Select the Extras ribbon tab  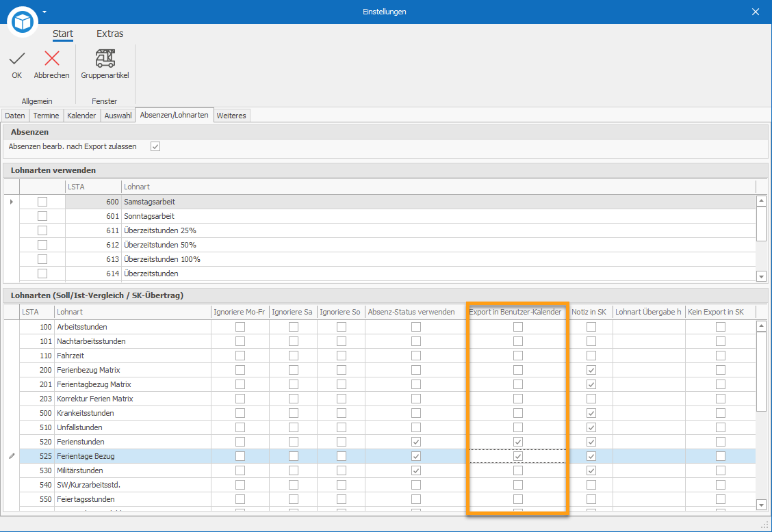tap(110, 34)
